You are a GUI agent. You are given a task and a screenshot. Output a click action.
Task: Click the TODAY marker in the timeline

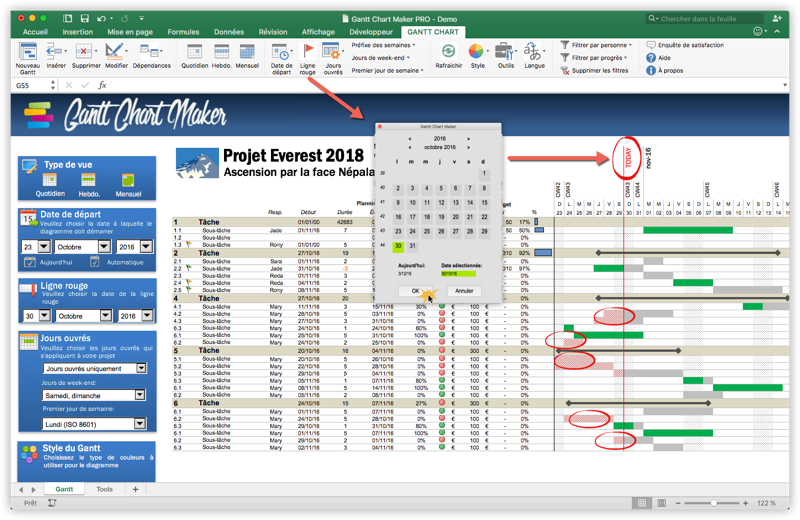pos(628,157)
